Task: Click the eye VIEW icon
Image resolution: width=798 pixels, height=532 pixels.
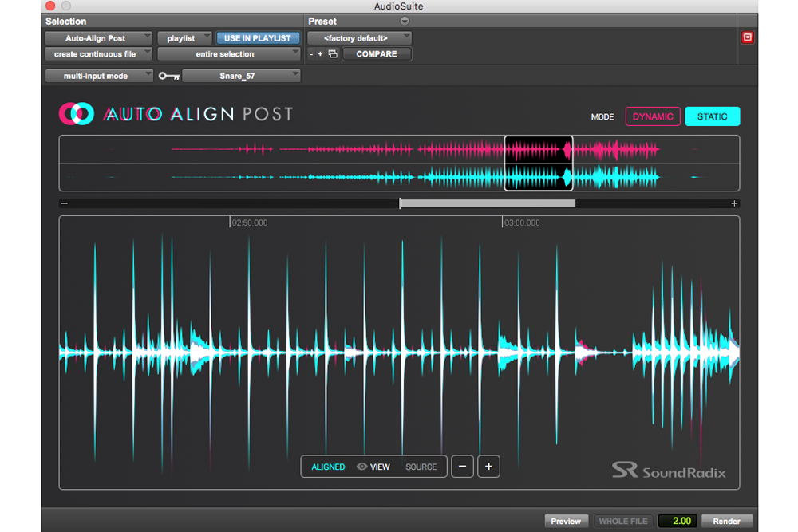Action: click(362, 467)
